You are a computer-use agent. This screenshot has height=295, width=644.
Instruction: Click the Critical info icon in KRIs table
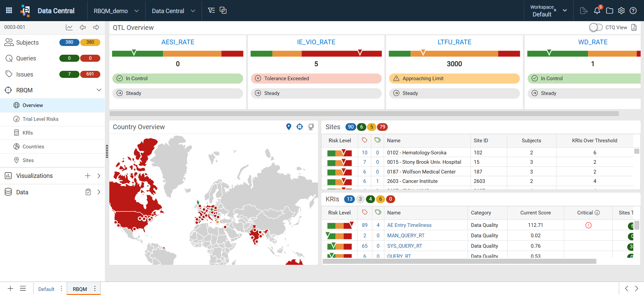[597, 212]
